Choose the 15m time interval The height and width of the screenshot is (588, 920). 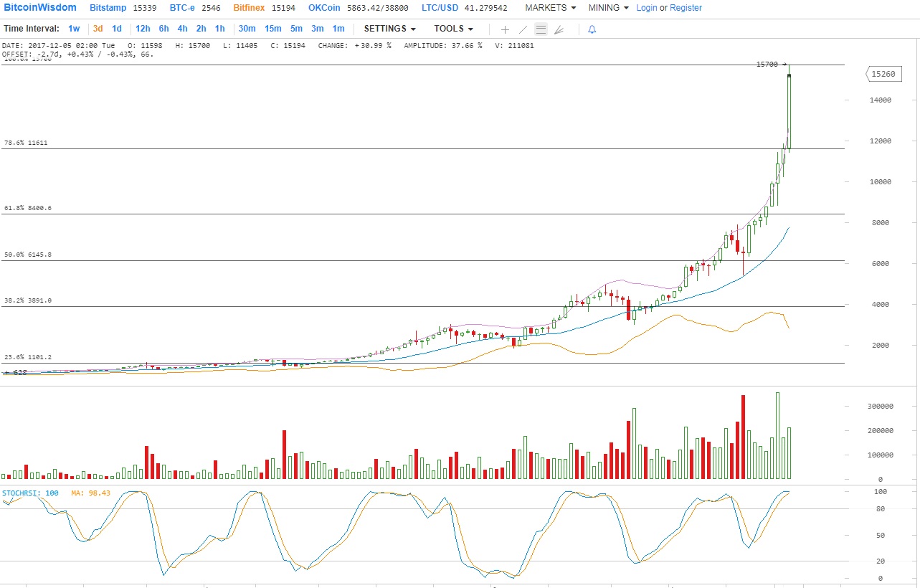(x=272, y=29)
